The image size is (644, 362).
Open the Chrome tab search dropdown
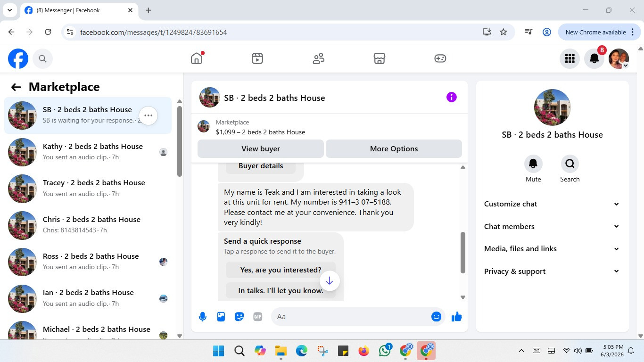(x=9, y=10)
